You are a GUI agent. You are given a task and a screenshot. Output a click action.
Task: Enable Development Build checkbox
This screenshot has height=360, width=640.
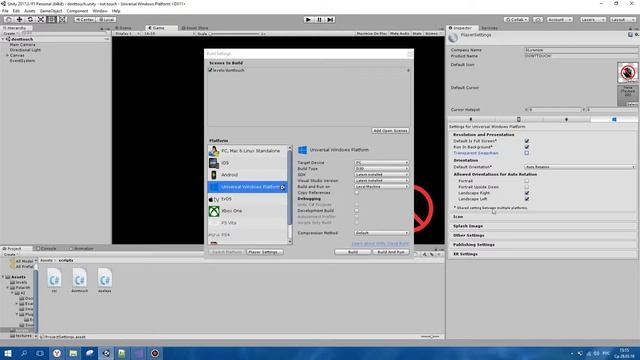356,211
